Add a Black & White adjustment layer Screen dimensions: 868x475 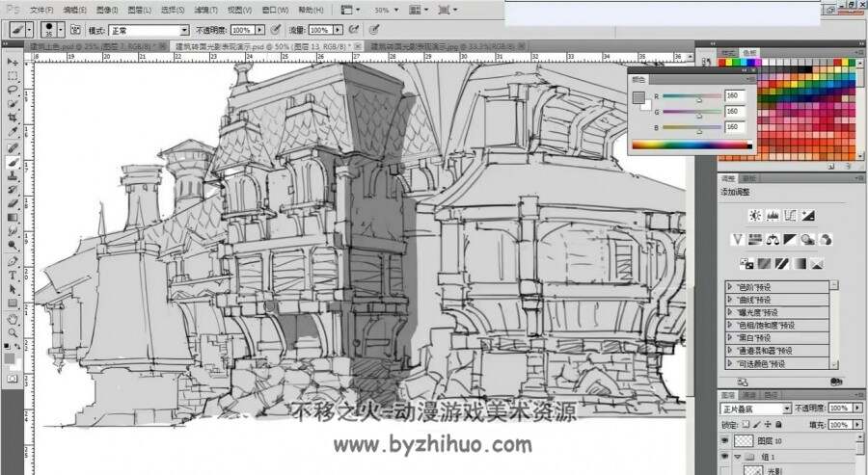[x=790, y=240]
